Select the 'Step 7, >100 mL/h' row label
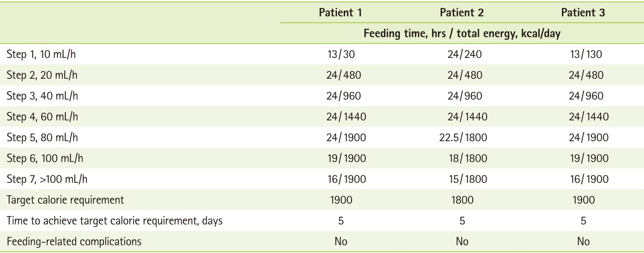The height and width of the screenshot is (253, 644). click(x=46, y=179)
